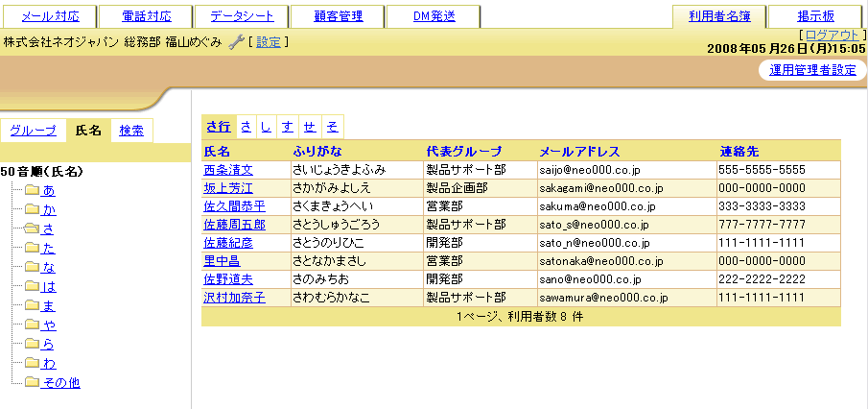Click the folder icon for か row
The height and width of the screenshot is (409, 868).
coord(32,209)
